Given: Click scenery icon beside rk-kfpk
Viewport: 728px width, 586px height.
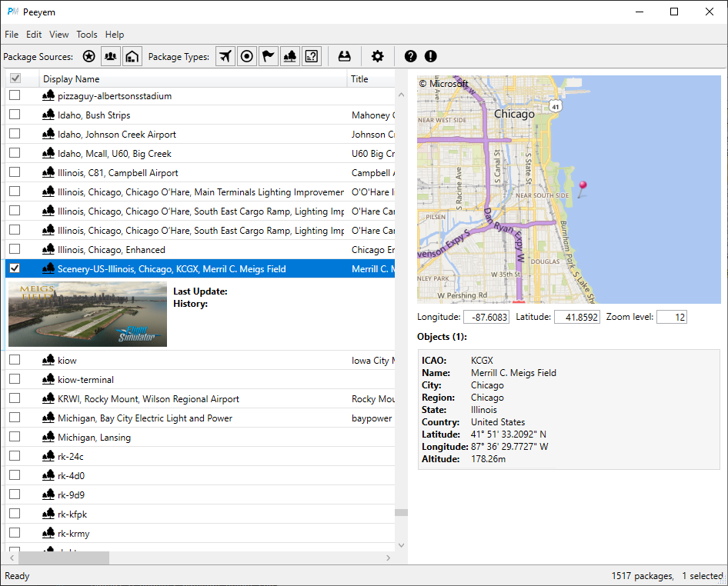Looking at the screenshot, I should coord(48,514).
